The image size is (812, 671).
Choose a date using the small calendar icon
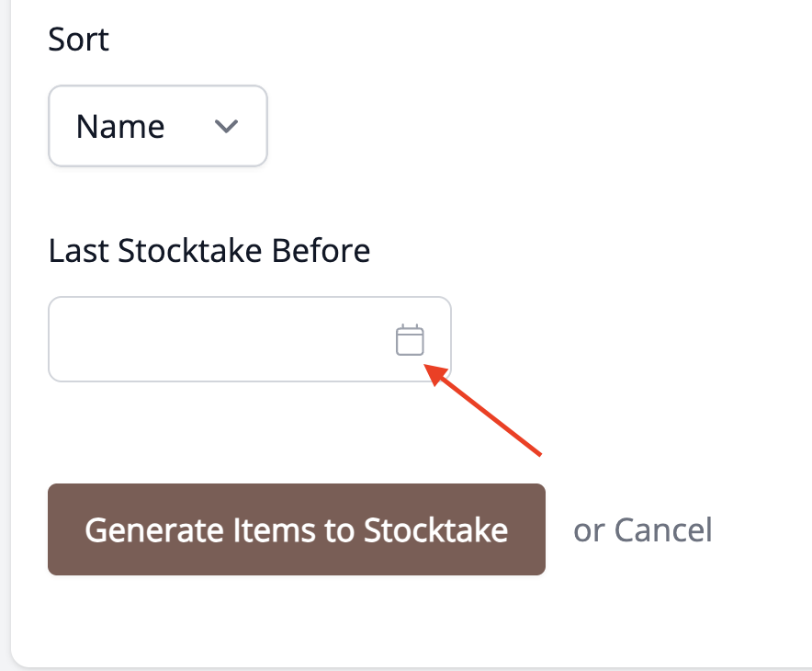point(410,340)
